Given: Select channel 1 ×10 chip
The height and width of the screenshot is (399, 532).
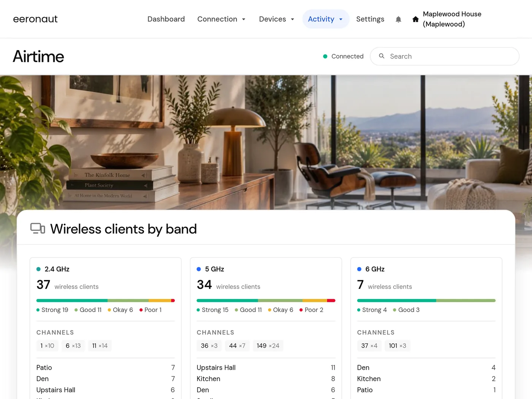Looking at the screenshot, I should (x=47, y=345).
